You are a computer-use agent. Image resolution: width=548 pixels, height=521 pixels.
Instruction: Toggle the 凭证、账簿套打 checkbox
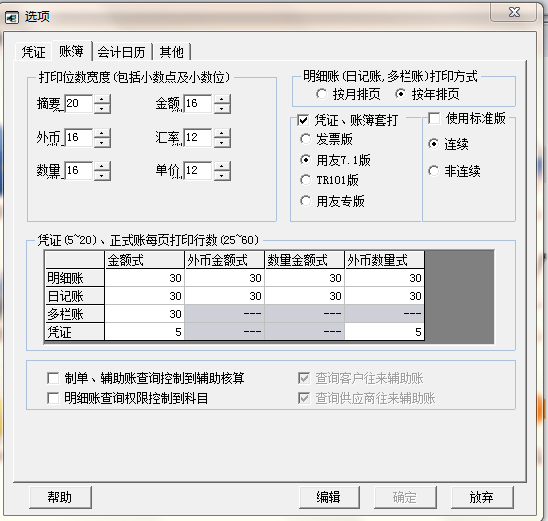pos(303,120)
